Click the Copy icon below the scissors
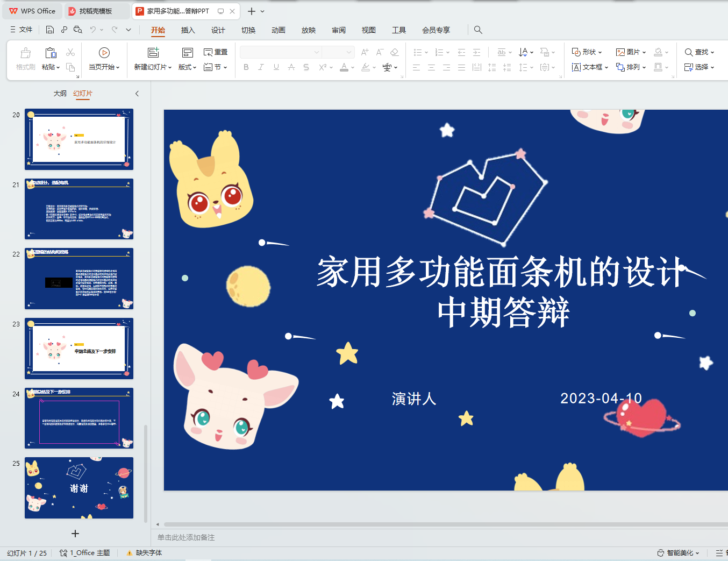 [x=70, y=67]
